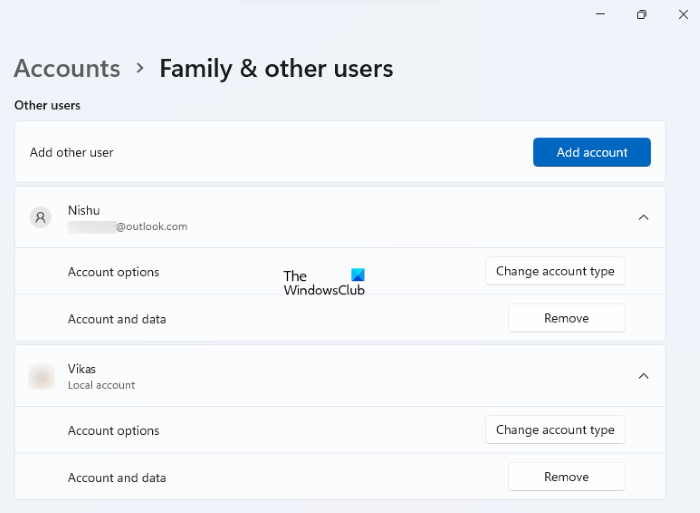Go back to Accounts breadcrumb
The image size is (700, 513).
67,68
